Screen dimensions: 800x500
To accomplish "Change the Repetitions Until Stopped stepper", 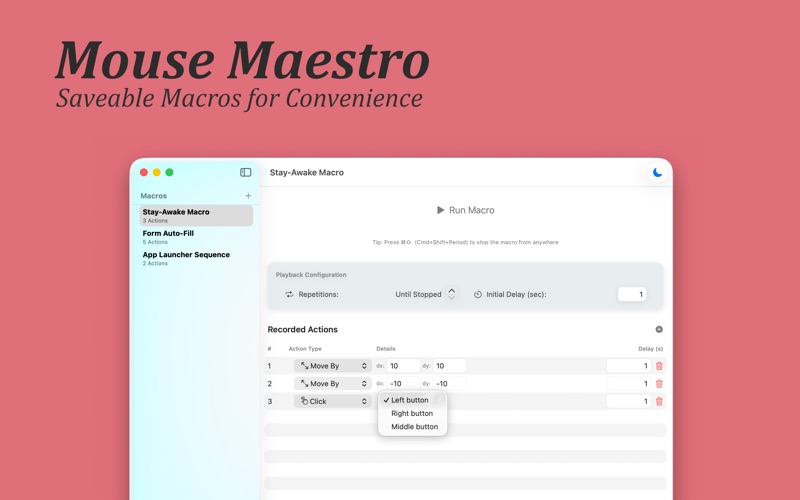I will (x=452, y=294).
